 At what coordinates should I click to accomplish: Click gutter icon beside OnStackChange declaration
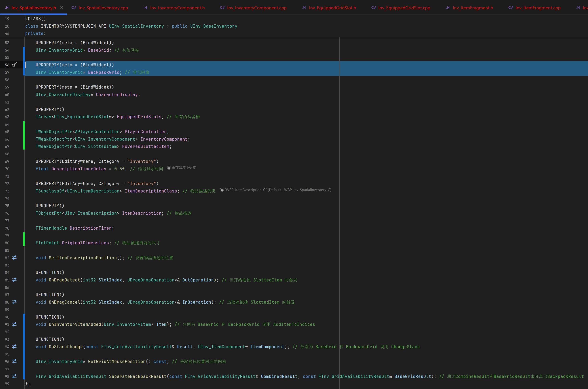pyautogui.click(x=14, y=347)
